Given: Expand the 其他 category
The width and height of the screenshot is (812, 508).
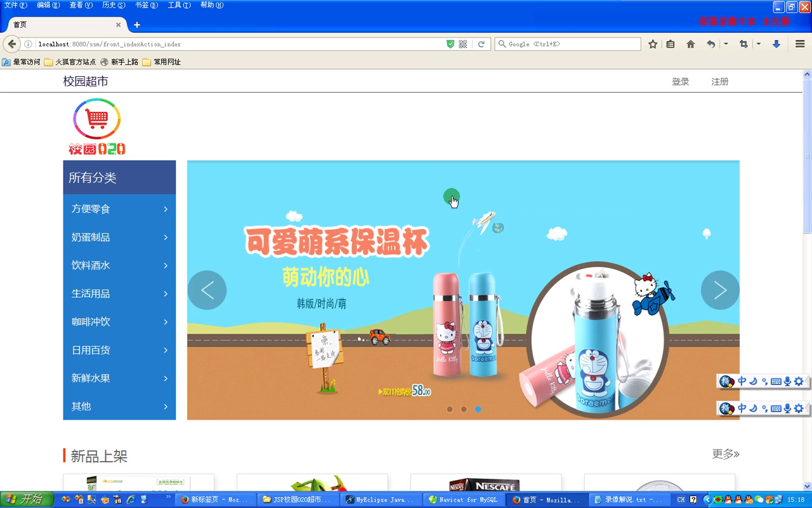Looking at the screenshot, I should pos(119,406).
